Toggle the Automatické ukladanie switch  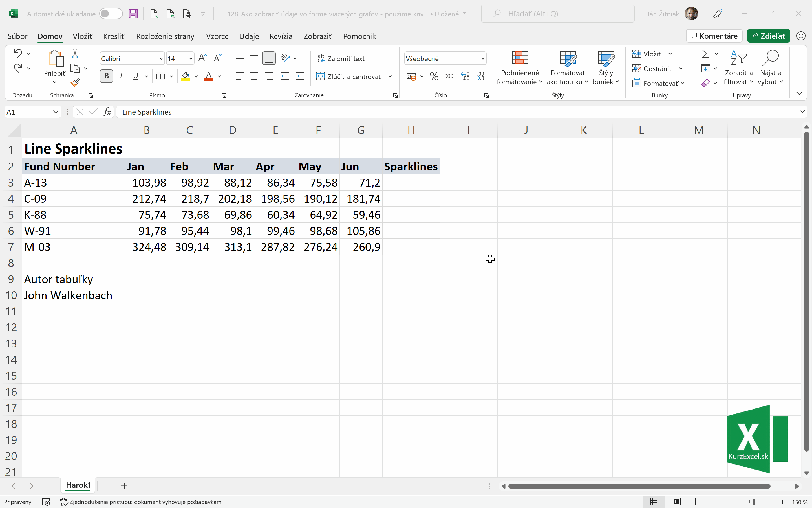111,14
